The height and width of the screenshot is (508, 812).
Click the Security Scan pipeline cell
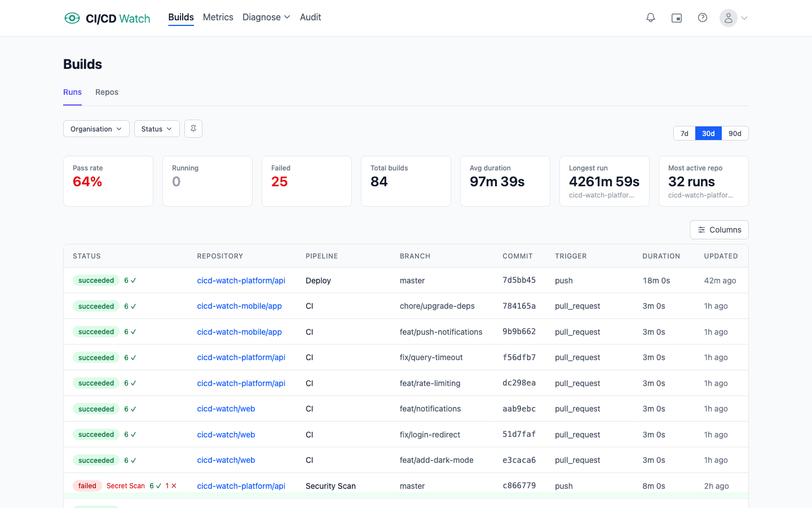click(330, 486)
